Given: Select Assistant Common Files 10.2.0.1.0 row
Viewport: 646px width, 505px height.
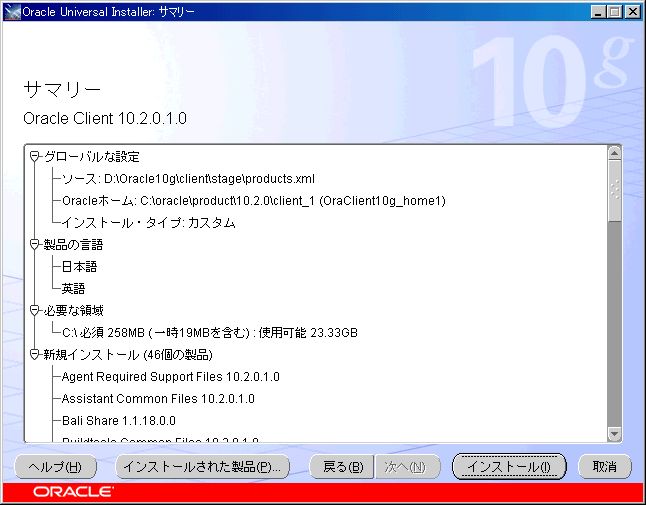Looking at the screenshot, I should 158,399.
